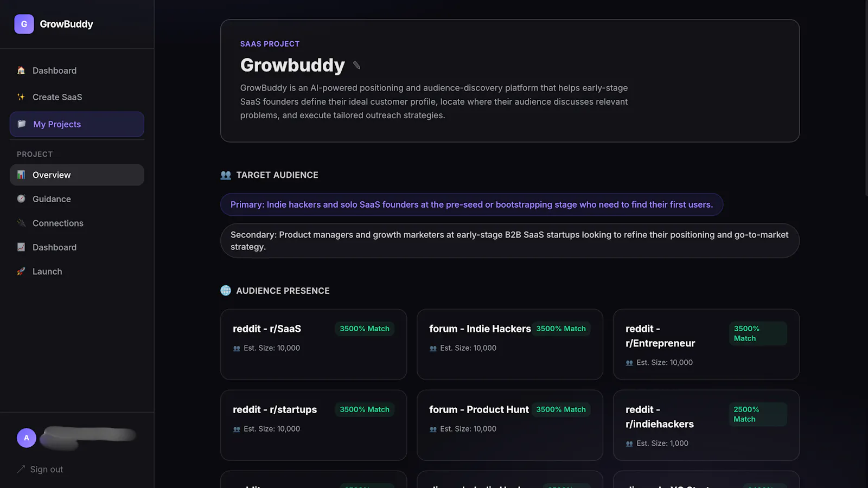
Task: Click 3500% Match badge on Product Hunt
Action: coord(561,409)
